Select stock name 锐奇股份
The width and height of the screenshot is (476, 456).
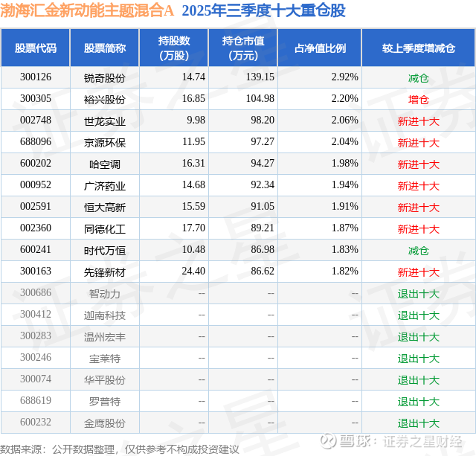tap(105, 78)
